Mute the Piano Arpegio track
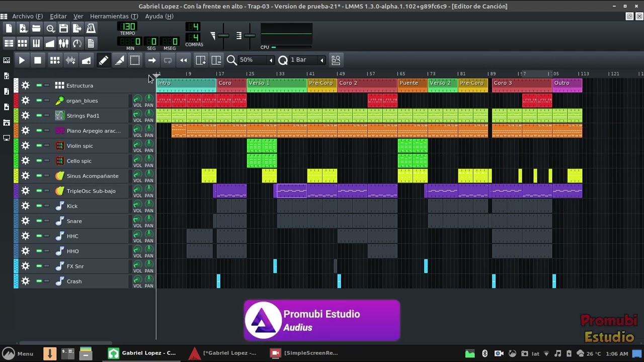This screenshot has height=362, width=644. click(x=39, y=131)
